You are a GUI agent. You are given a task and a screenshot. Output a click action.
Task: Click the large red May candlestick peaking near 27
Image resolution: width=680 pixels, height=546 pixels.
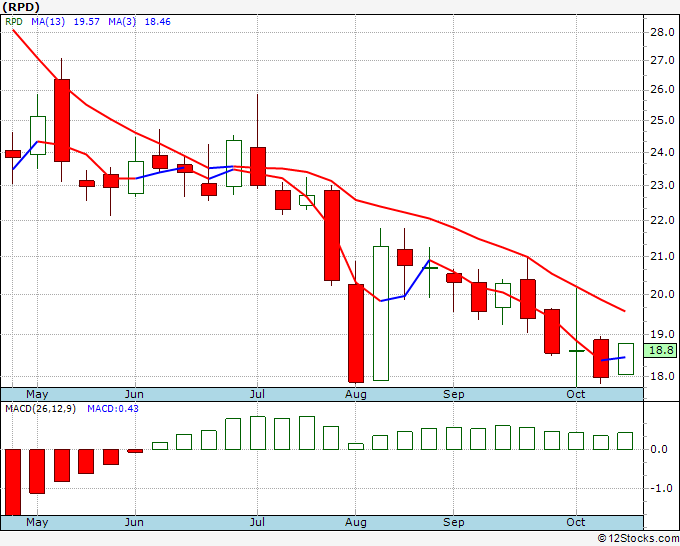(x=62, y=121)
